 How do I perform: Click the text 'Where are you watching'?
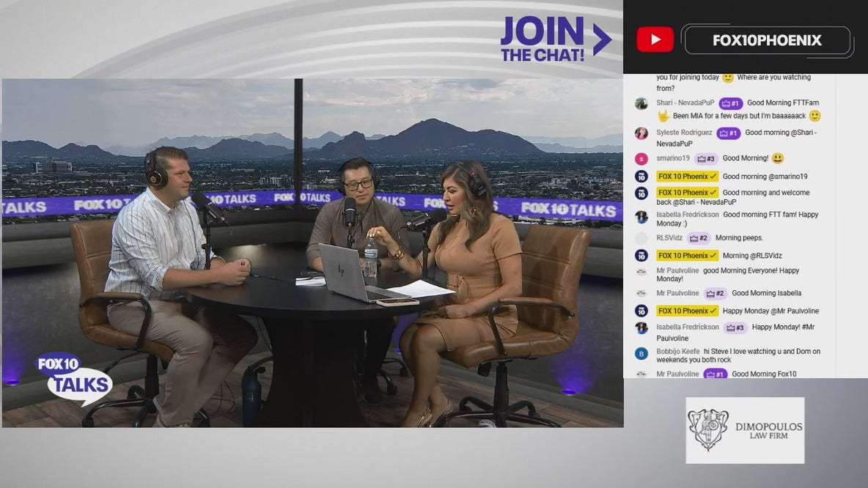tap(774, 78)
